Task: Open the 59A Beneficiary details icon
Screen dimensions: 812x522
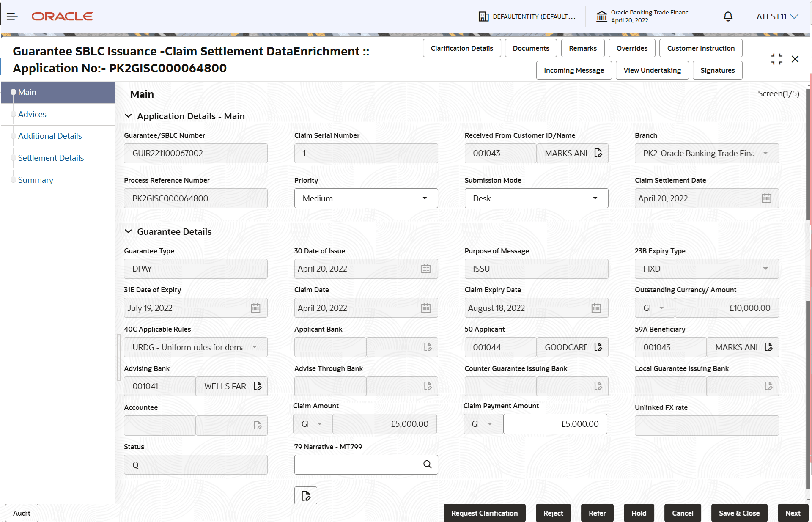Action: click(x=768, y=347)
